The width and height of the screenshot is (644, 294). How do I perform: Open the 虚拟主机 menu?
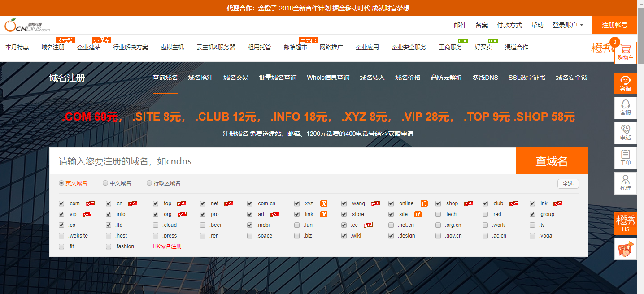click(x=172, y=47)
